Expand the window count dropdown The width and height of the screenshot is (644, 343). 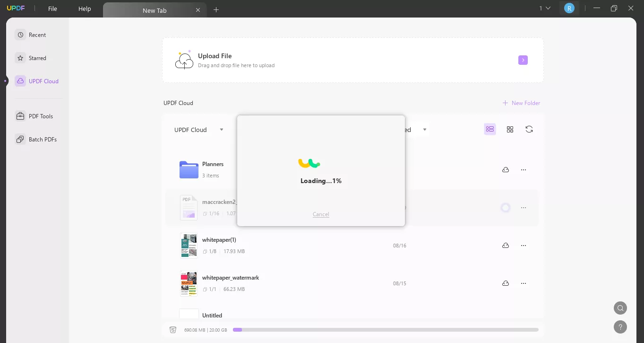click(x=545, y=8)
